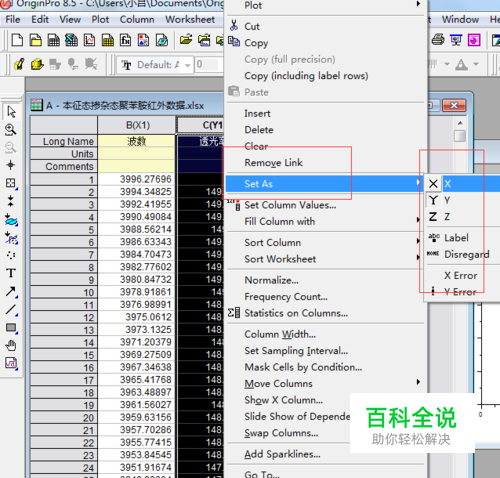Choose Swap Columns from menu
Screen dimensions: 500x478
281,433
